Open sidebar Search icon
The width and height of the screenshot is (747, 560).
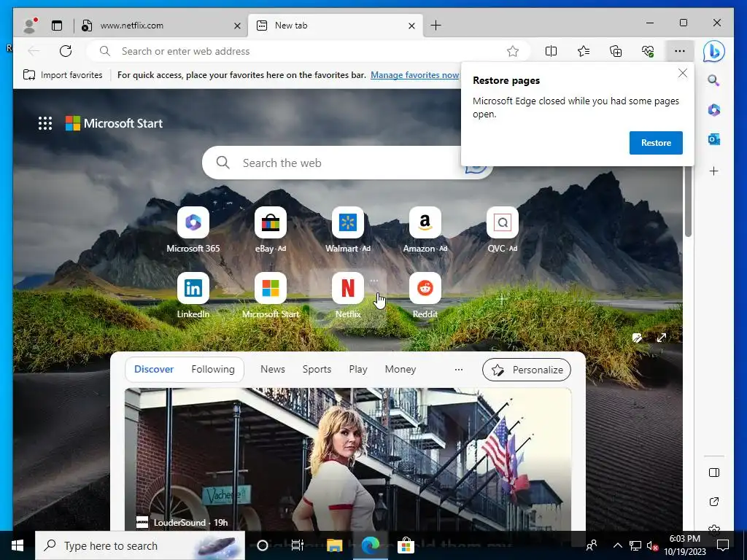tap(713, 80)
